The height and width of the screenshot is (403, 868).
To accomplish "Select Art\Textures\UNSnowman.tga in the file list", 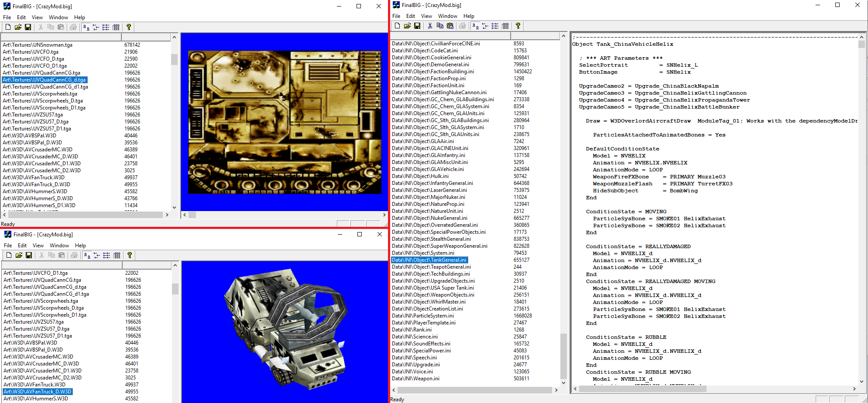I will point(38,45).
